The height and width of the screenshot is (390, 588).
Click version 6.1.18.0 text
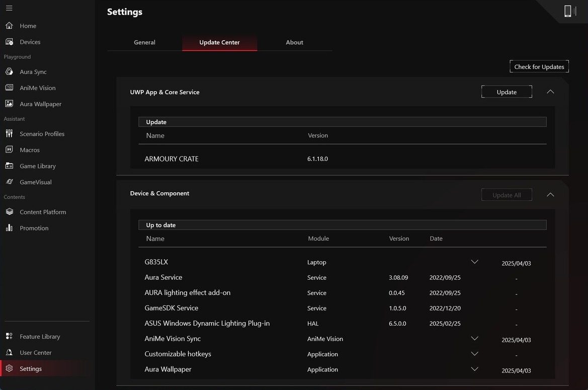[317, 159]
